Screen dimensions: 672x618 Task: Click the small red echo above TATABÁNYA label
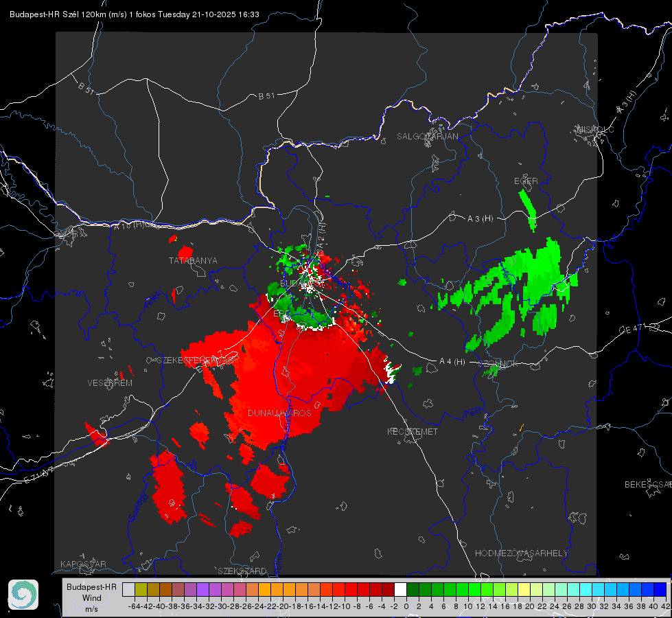185,252
